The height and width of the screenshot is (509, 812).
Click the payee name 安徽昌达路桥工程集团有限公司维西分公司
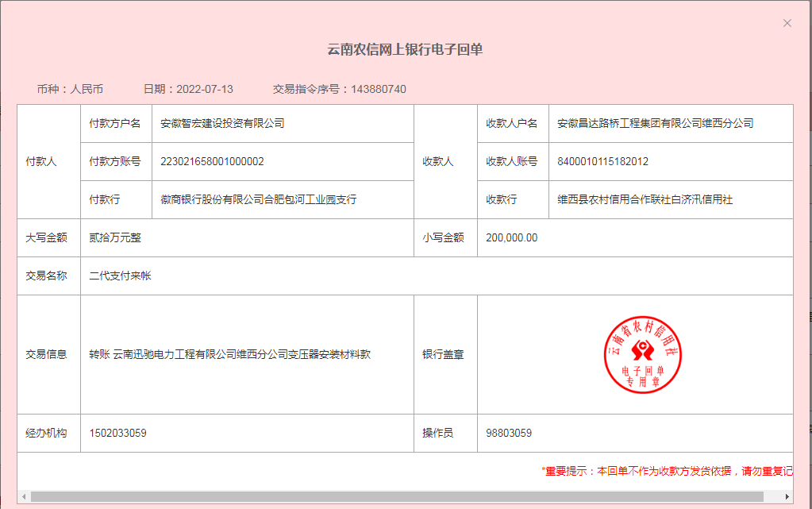(655, 124)
